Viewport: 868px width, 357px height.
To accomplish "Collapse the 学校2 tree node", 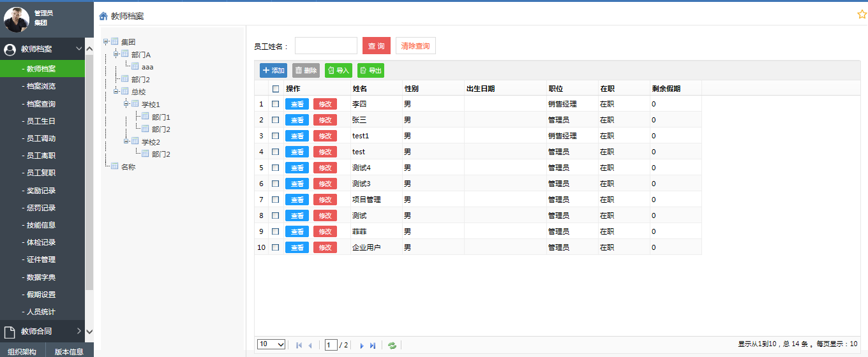I will click(126, 141).
